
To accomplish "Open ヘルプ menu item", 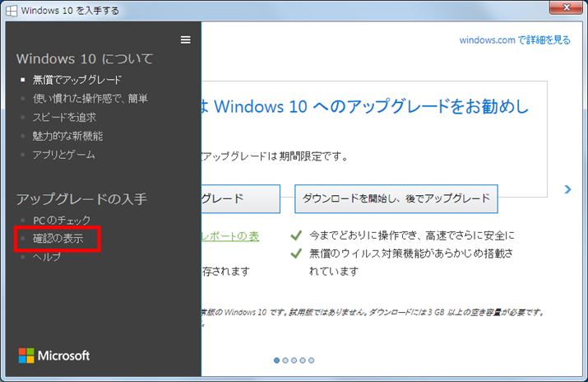I will coord(47,257).
